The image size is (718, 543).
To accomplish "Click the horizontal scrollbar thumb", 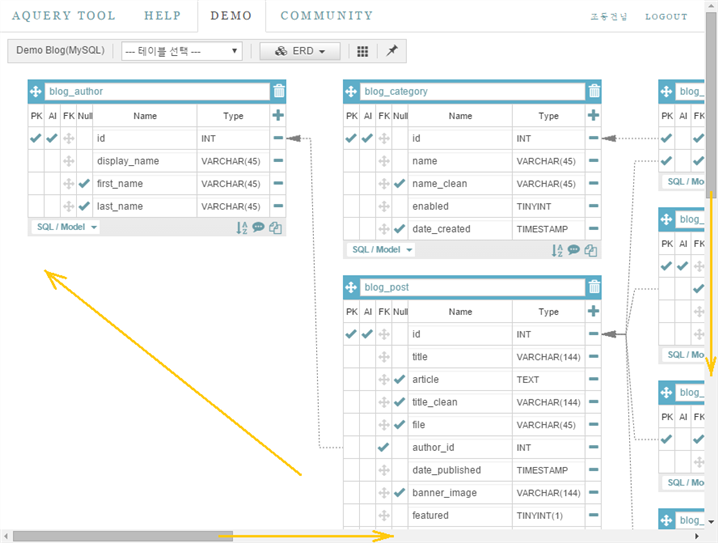I will tap(122, 536).
